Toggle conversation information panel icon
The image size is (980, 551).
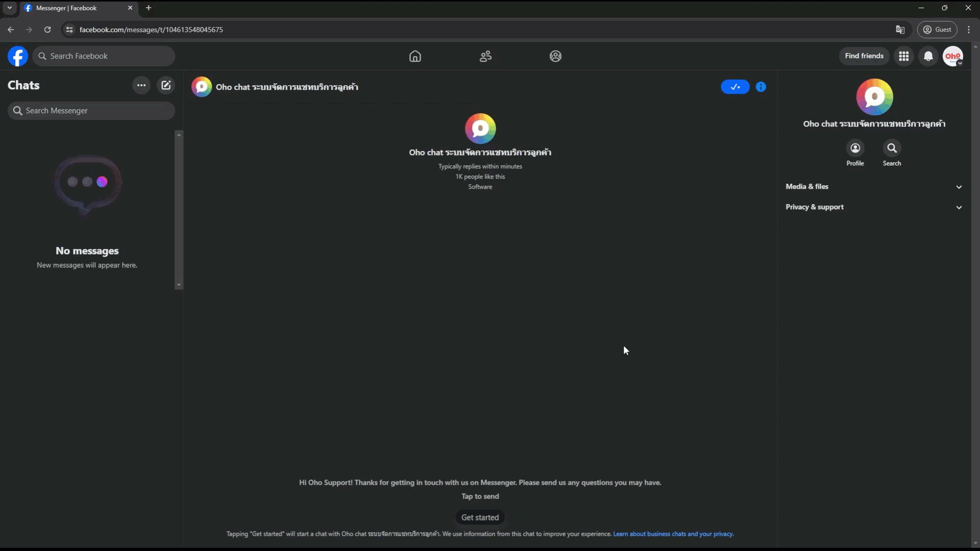pyautogui.click(x=761, y=87)
